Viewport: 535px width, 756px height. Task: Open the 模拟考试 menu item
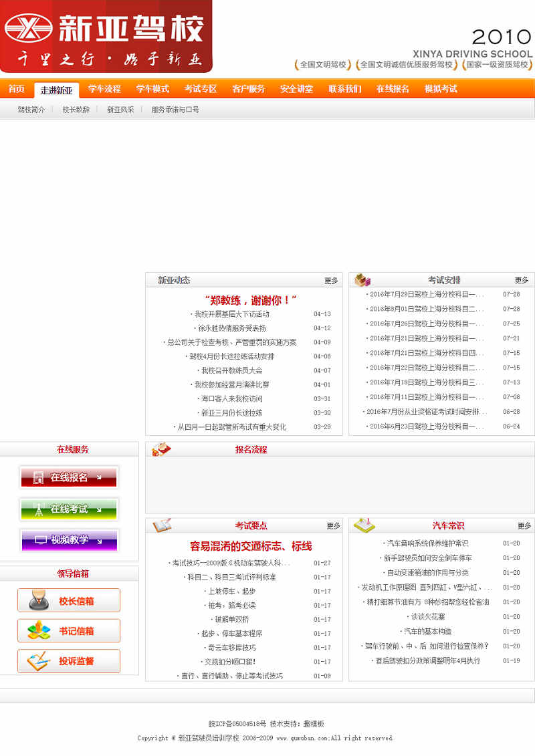point(441,89)
